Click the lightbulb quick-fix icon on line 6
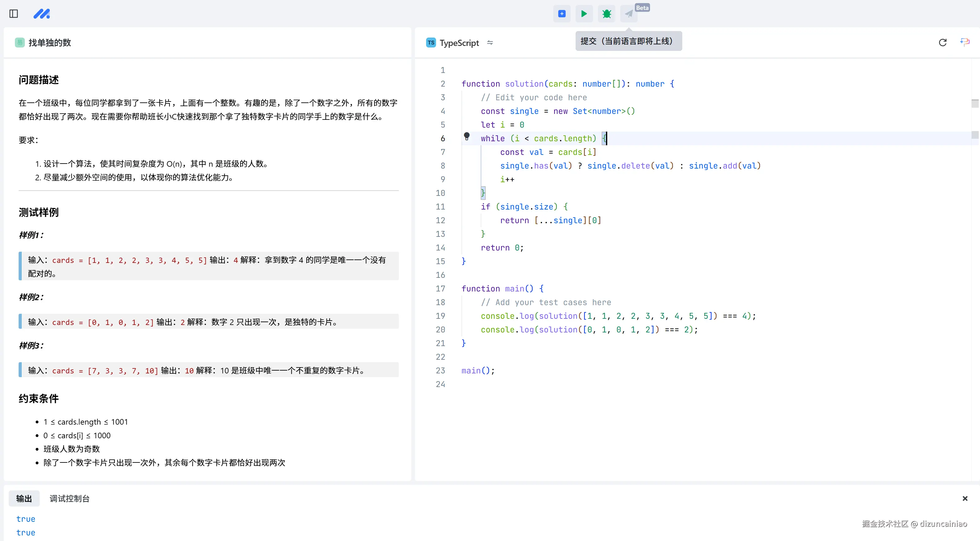Screen dimensions: 980x541 click(467, 136)
